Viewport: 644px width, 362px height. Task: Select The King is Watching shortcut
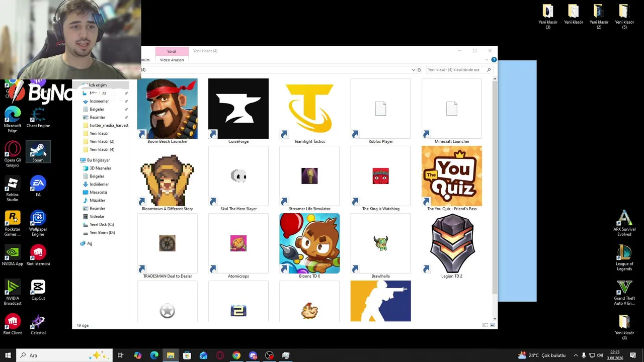point(380,179)
